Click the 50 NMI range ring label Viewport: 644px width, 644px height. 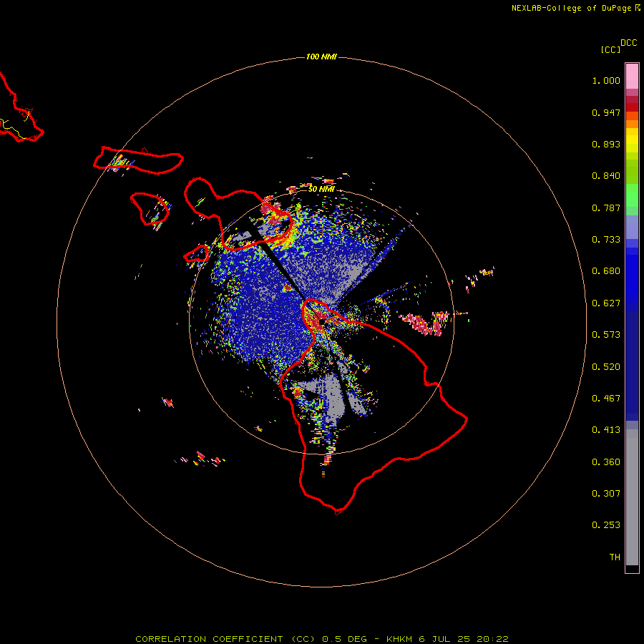coord(321,189)
